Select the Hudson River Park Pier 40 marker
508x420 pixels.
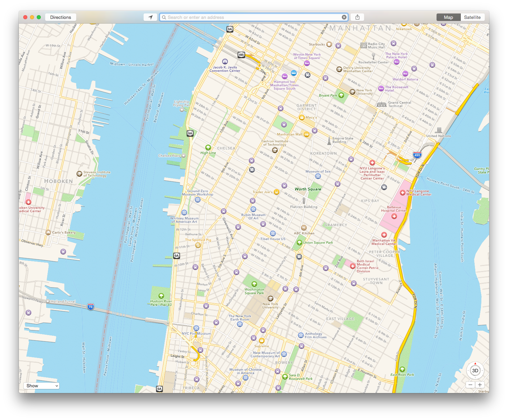(161, 296)
